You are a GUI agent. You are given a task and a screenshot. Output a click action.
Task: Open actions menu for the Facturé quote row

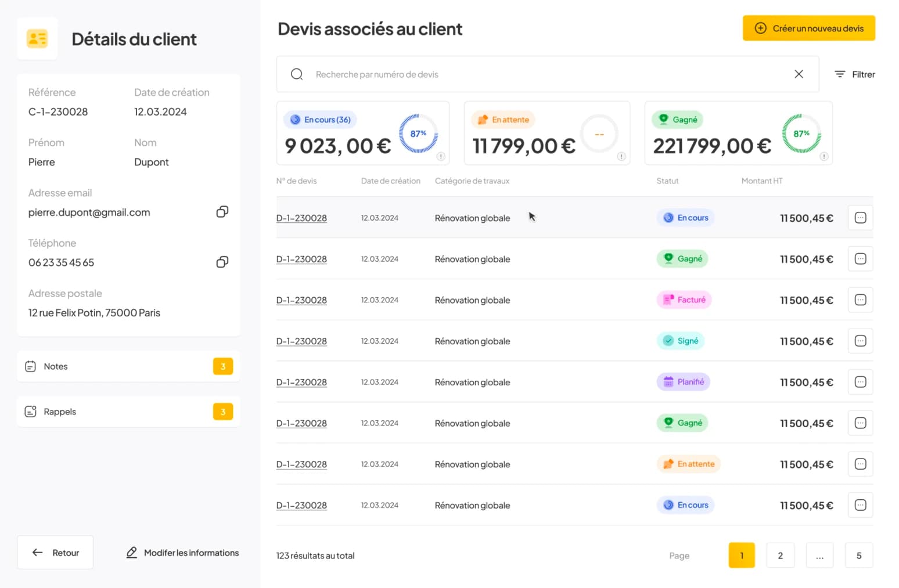[860, 300]
